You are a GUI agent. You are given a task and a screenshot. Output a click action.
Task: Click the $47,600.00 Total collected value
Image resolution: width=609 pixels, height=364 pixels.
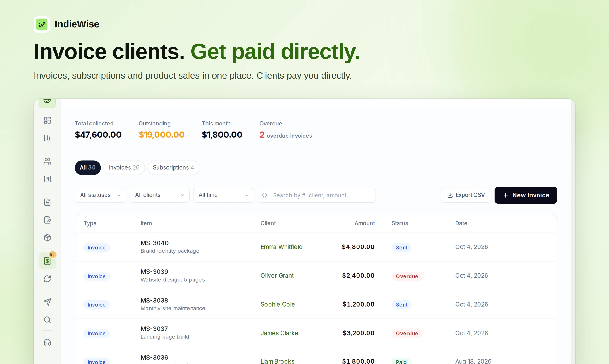98,135
